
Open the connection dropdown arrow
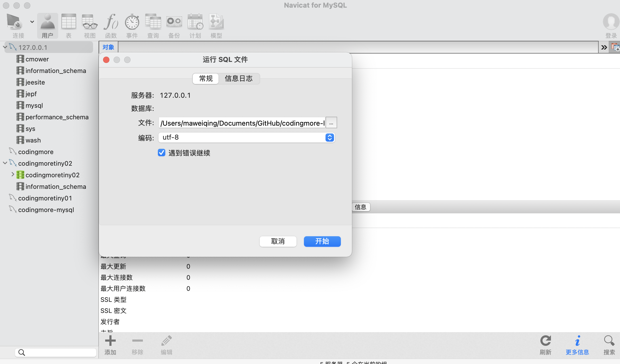pyautogui.click(x=32, y=22)
